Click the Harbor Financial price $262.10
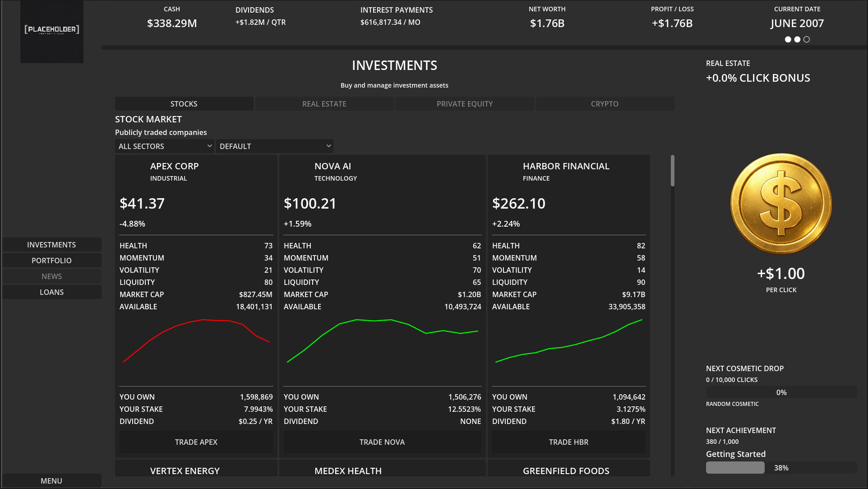This screenshot has width=868, height=489. (519, 204)
